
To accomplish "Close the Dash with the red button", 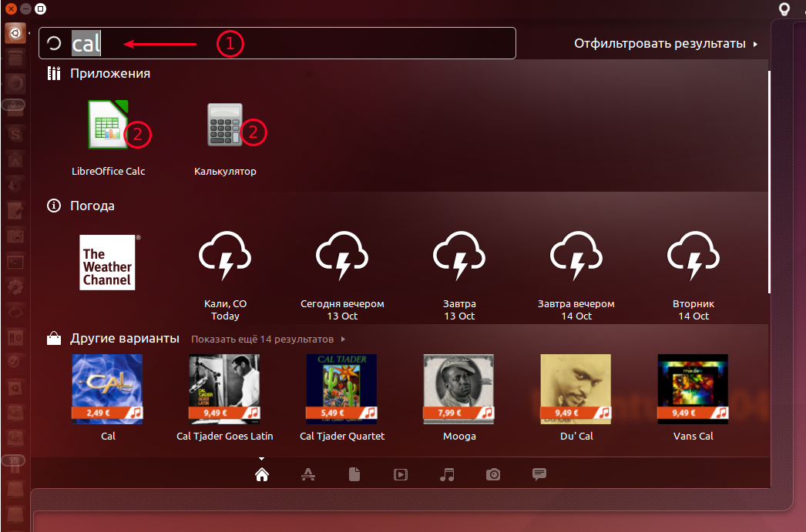I will pos(11,8).
